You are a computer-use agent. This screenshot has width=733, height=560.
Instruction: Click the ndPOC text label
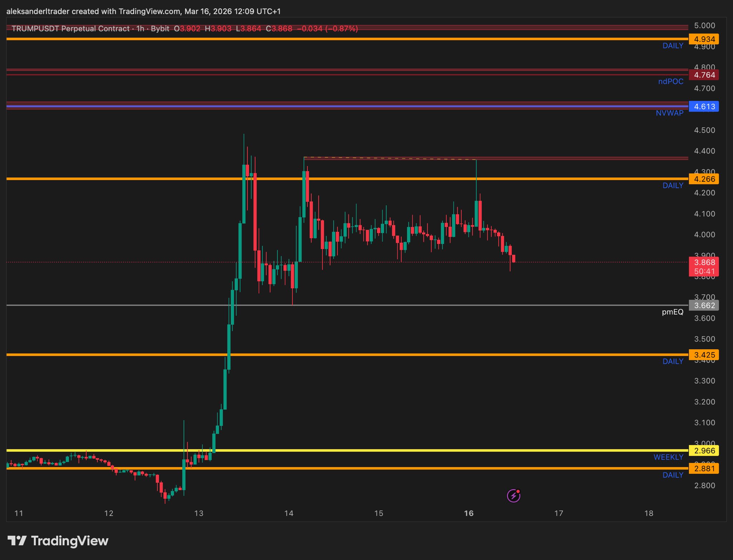670,82
